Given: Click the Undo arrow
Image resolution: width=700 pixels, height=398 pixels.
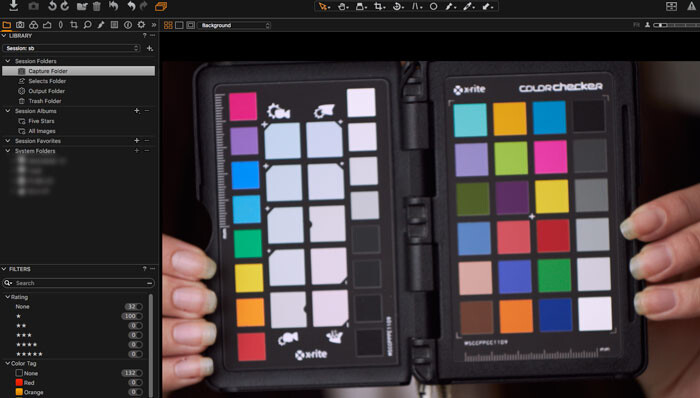Looking at the screenshot, I should [x=131, y=6].
